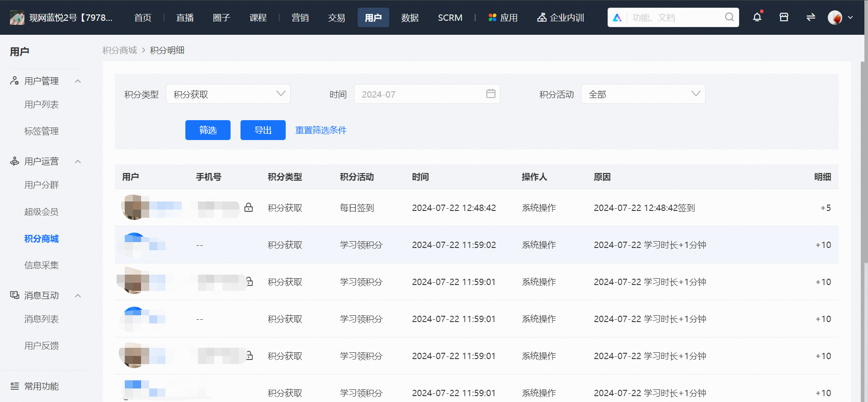Click 积分商城 breadcrumb link

(x=120, y=50)
